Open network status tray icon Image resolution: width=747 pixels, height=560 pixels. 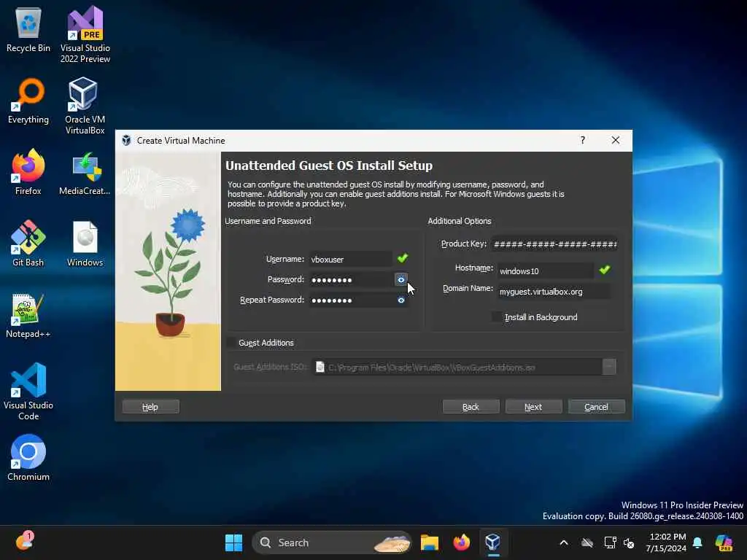tap(610, 542)
